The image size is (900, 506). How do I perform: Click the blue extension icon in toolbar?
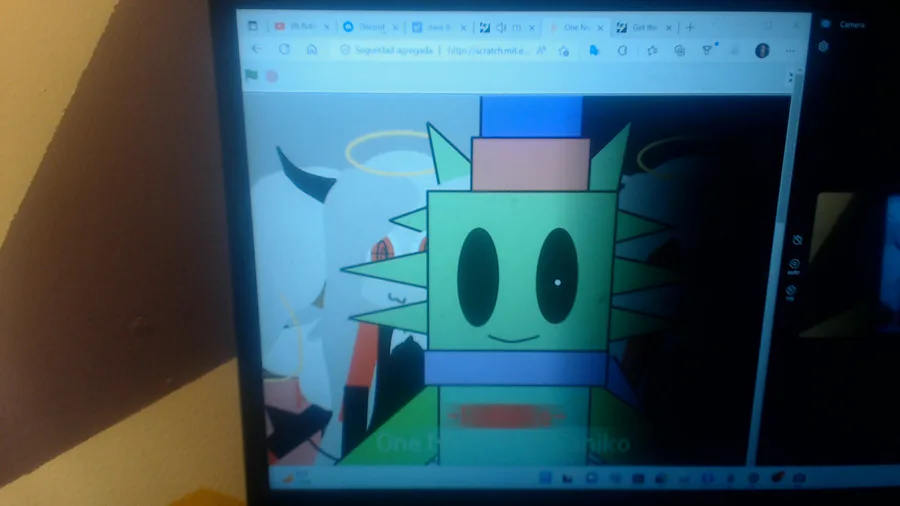594,50
